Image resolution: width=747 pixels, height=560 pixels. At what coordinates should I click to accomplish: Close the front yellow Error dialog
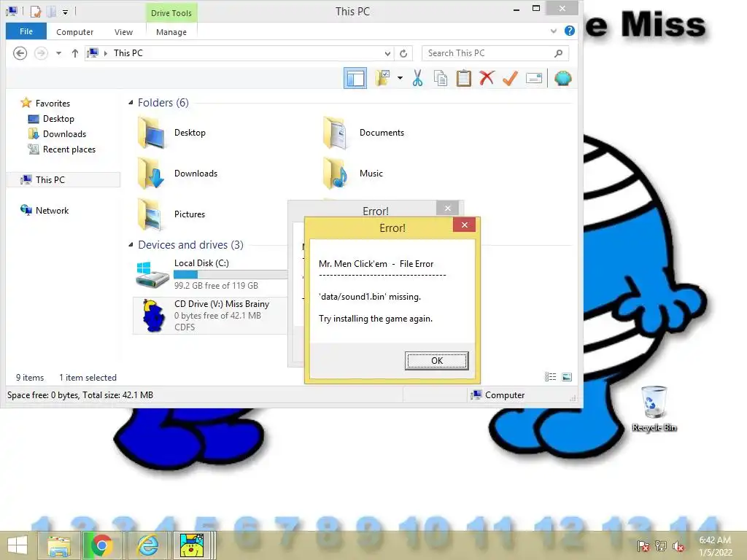click(x=465, y=225)
